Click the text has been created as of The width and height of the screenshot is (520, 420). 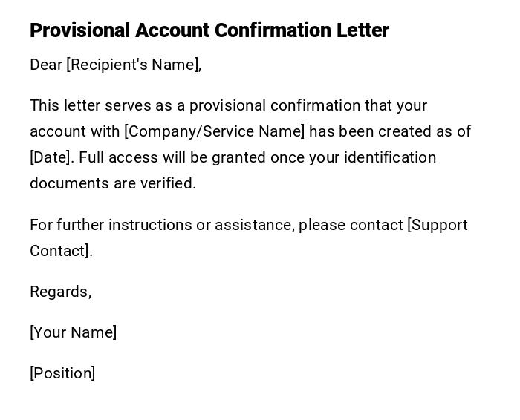click(x=390, y=131)
